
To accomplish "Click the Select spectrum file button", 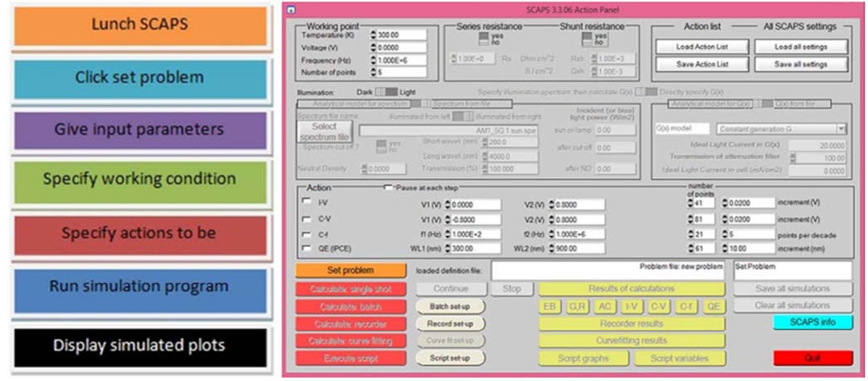I will (x=325, y=131).
